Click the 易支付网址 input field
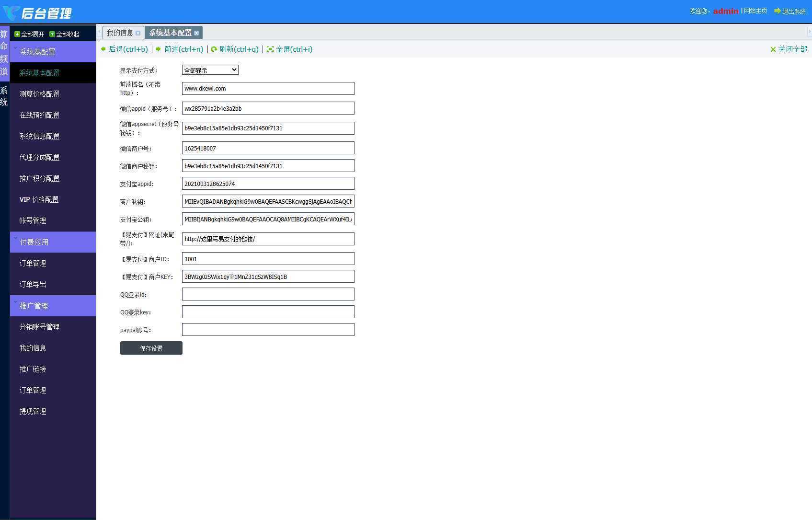Screen dimensions: 812x520 [268, 239]
